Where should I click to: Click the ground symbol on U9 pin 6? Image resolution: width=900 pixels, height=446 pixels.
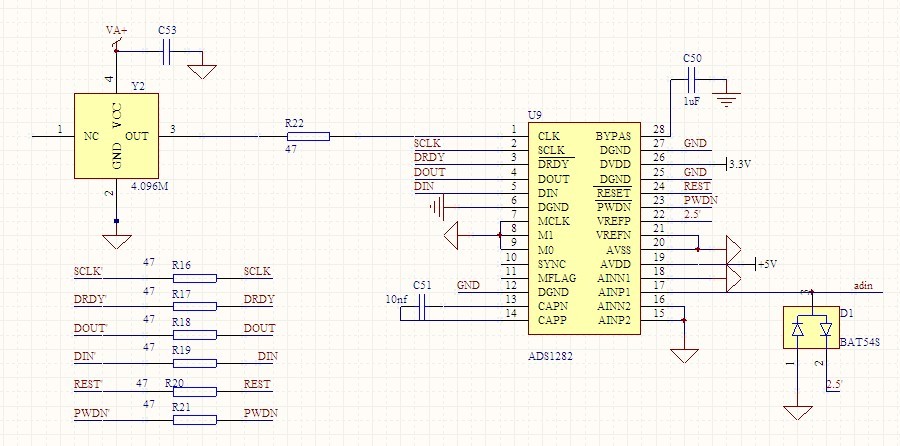click(439, 207)
